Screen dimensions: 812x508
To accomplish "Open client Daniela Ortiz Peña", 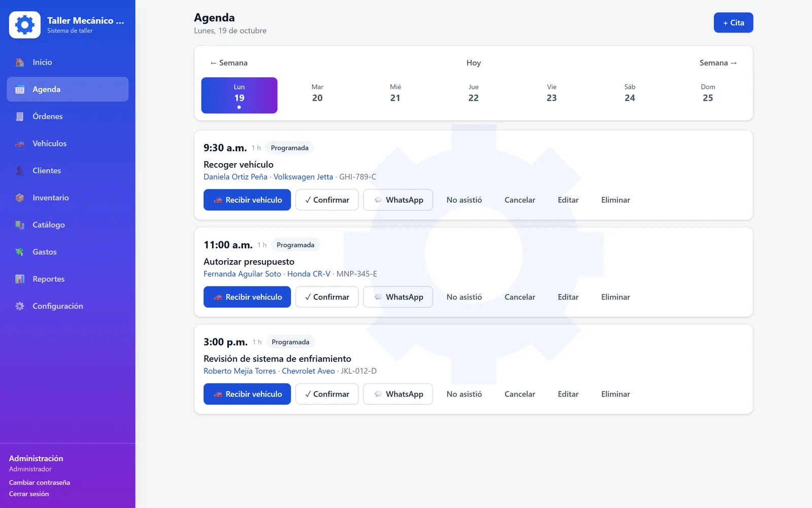I will tap(235, 177).
